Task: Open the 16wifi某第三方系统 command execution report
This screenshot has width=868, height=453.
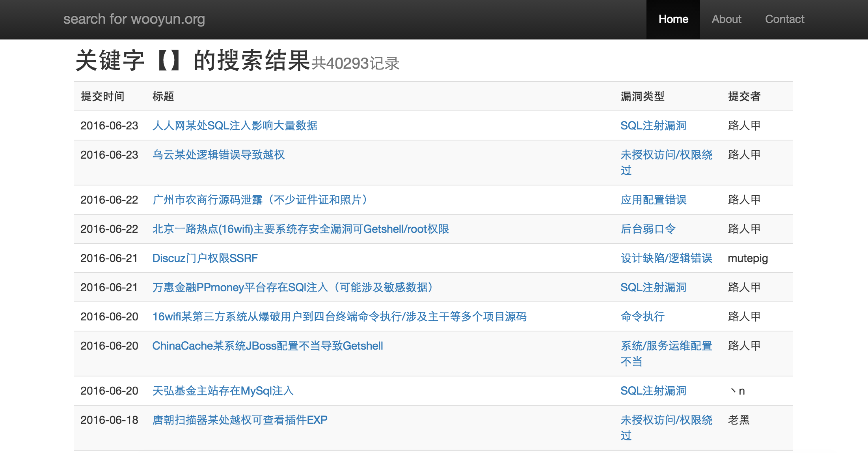Action: pyautogui.click(x=339, y=317)
